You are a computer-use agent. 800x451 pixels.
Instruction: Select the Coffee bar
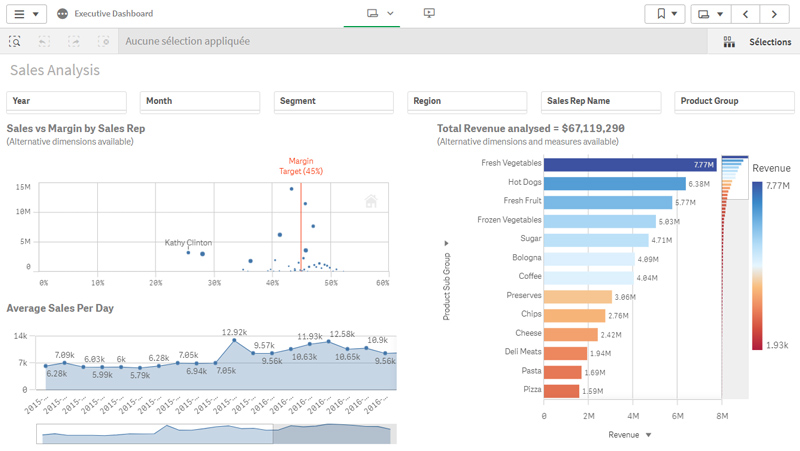coord(588,278)
